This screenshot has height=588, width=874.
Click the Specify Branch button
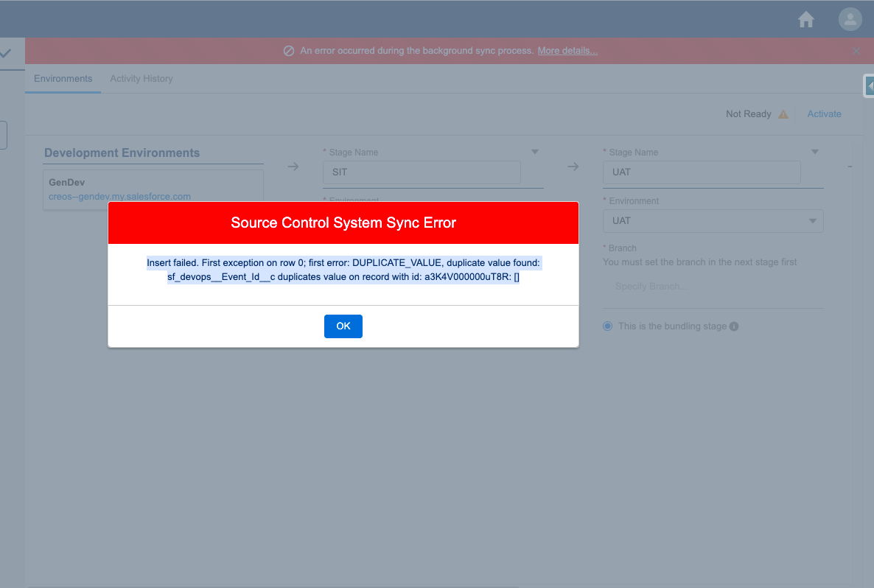[x=651, y=287]
